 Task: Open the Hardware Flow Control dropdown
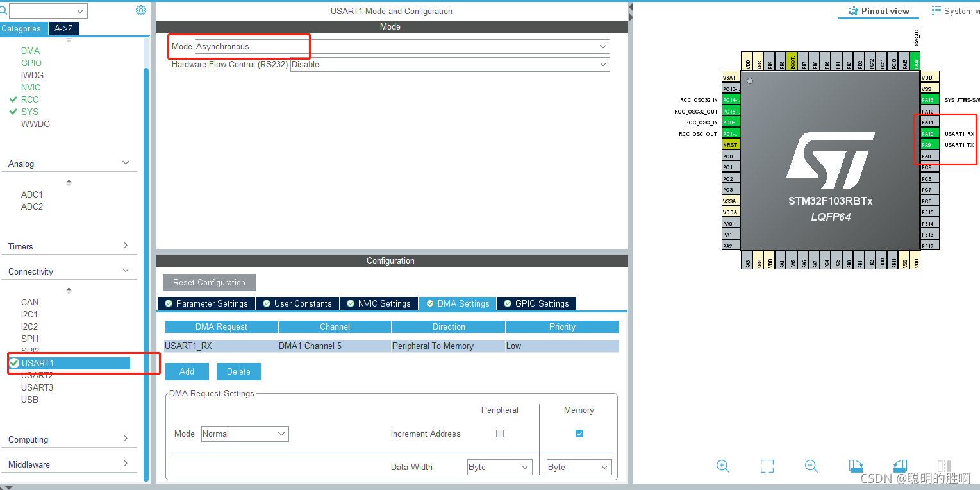coord(450,64)
